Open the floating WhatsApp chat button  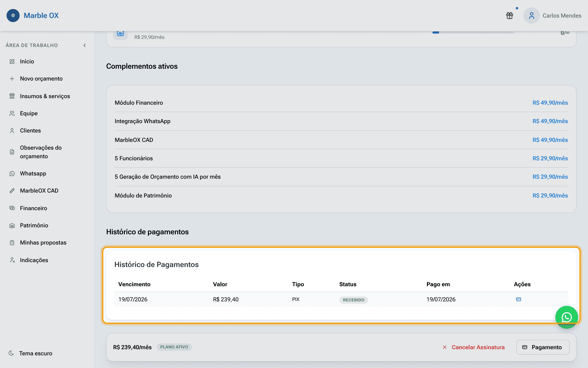tap(567, 317)
